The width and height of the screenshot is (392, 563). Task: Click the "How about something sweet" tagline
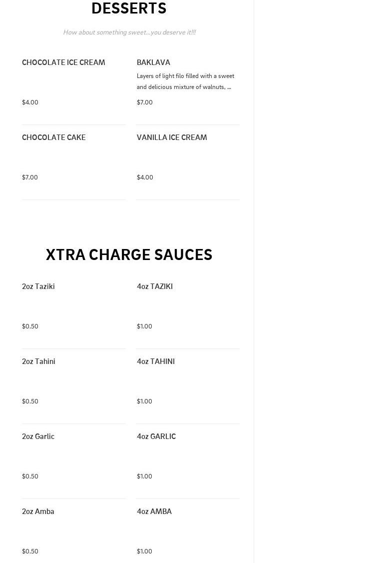129,32
